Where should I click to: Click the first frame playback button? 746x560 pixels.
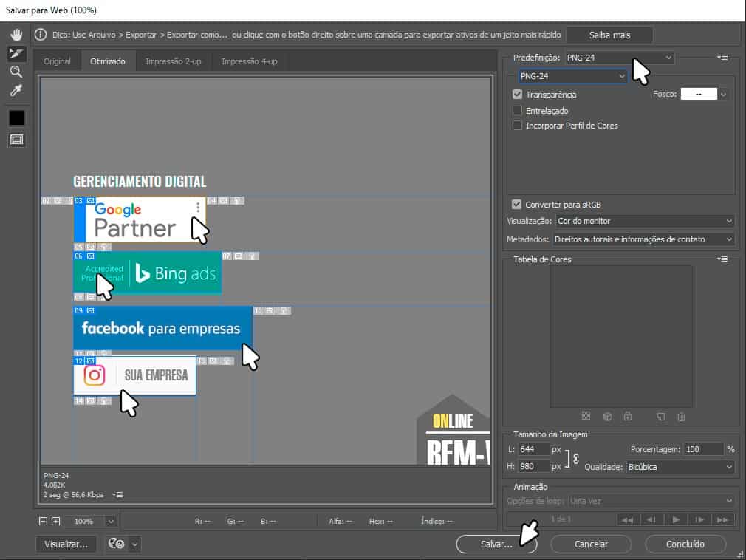tap(628, 519)
